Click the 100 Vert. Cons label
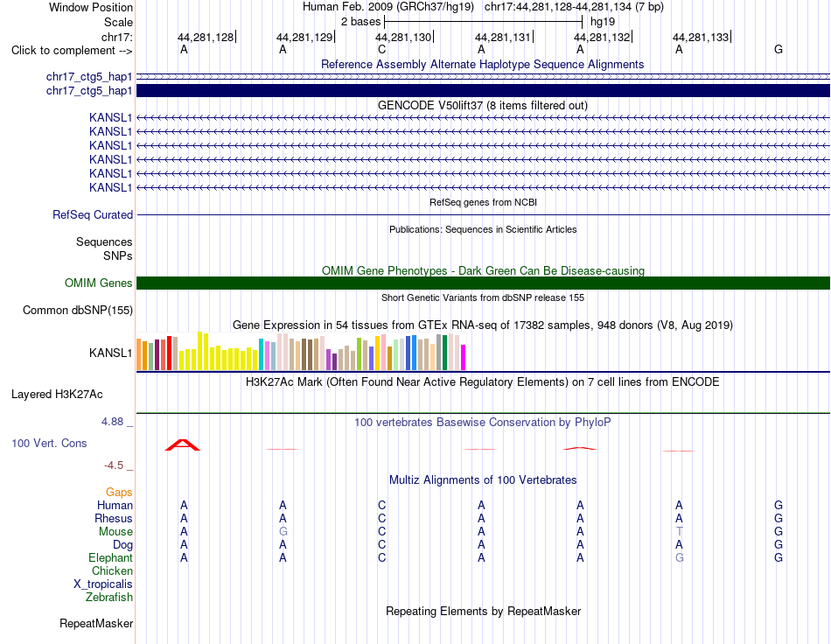This screenshot has width=831, height=644. point(49,443)
